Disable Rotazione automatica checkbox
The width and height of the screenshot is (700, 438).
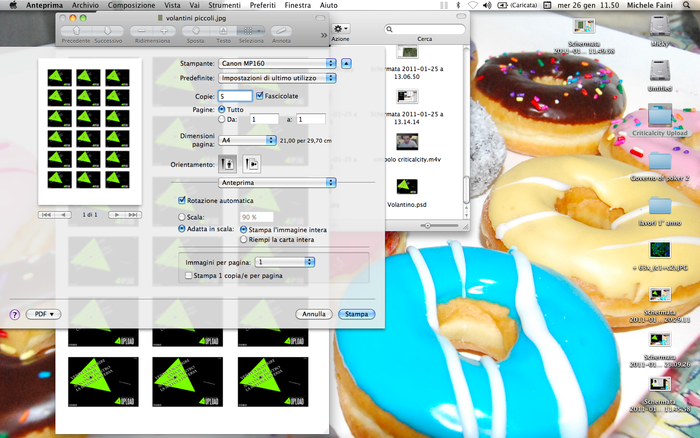click(182, 200)
